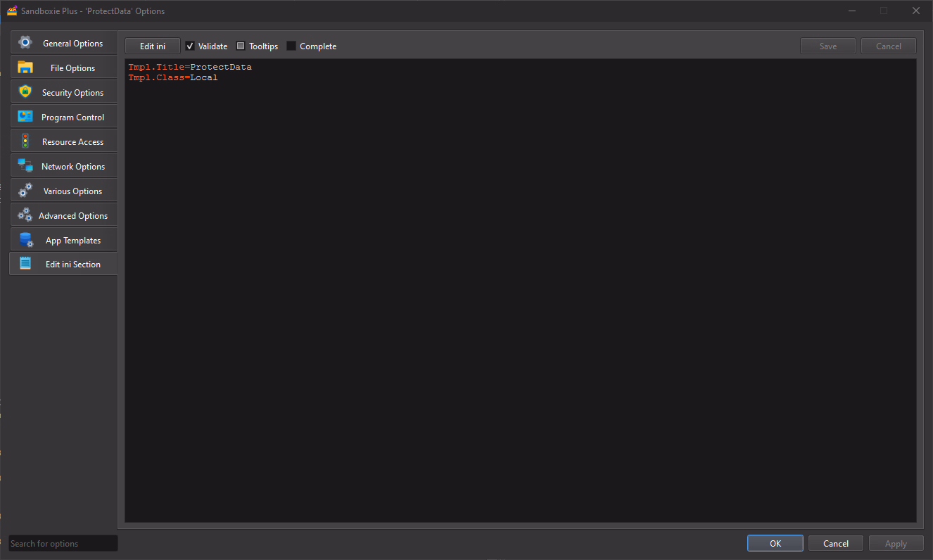Click the Various Options gears icon
This screenshot has height=560, width=933.
tap(25, 191)
